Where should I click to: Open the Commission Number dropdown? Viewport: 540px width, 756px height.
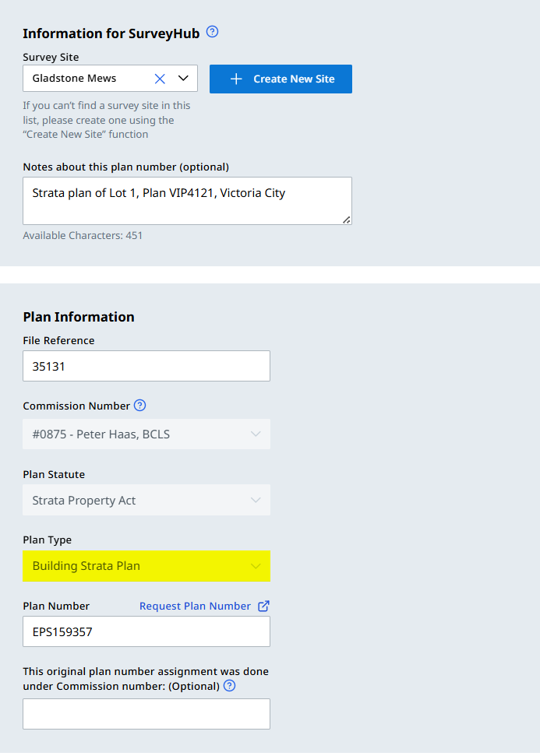pos(146,434)
